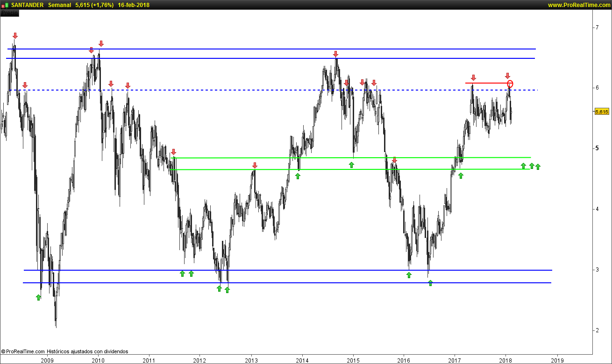Click the 2013 year label on the time axis
The width and height of the screenshot is (612, 364).
point(251,360)
